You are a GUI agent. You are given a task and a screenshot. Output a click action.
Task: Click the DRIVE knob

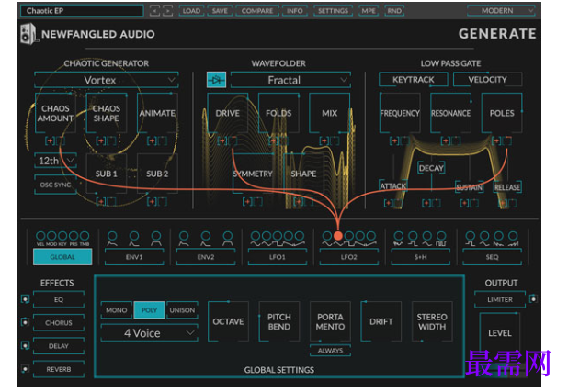point(228,113)
